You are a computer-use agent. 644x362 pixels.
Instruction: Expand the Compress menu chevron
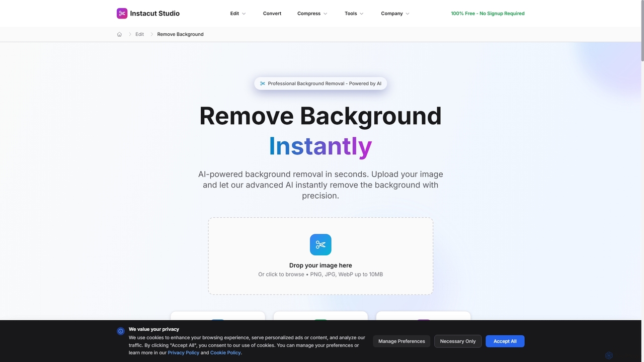point(325,14)
